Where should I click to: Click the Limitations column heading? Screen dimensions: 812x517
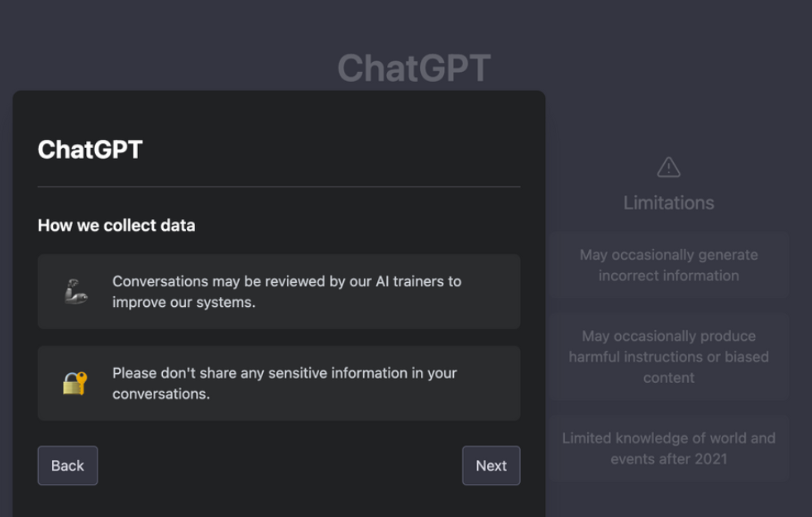pyautogui.click(x=669, y=203)
